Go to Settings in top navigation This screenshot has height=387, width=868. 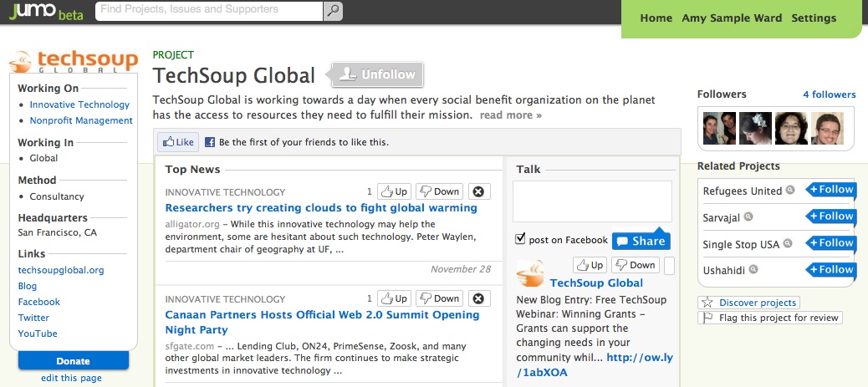(x=814, y=18)
